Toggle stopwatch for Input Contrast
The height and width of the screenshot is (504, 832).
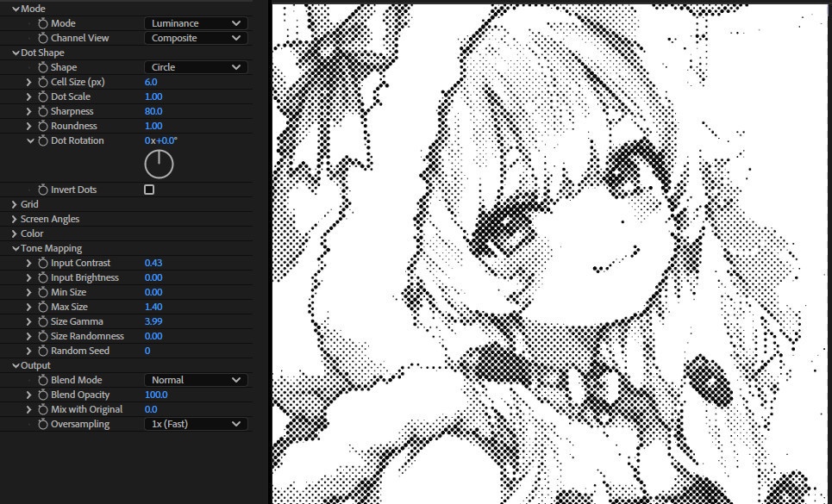coord(43,263)
